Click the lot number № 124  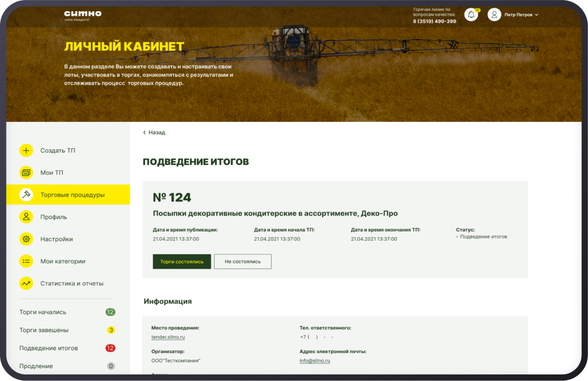tap(172, 197)
